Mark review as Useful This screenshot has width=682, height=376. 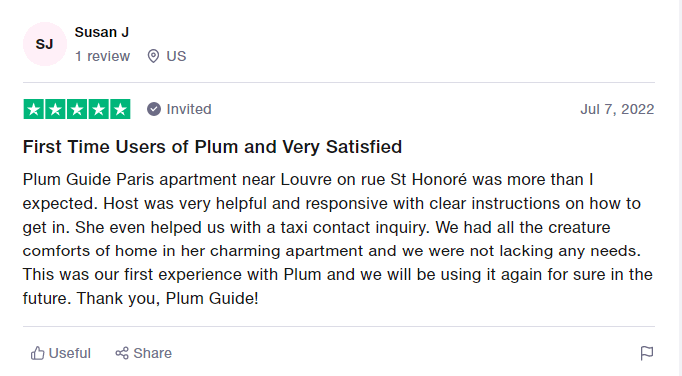click(60, 353)
